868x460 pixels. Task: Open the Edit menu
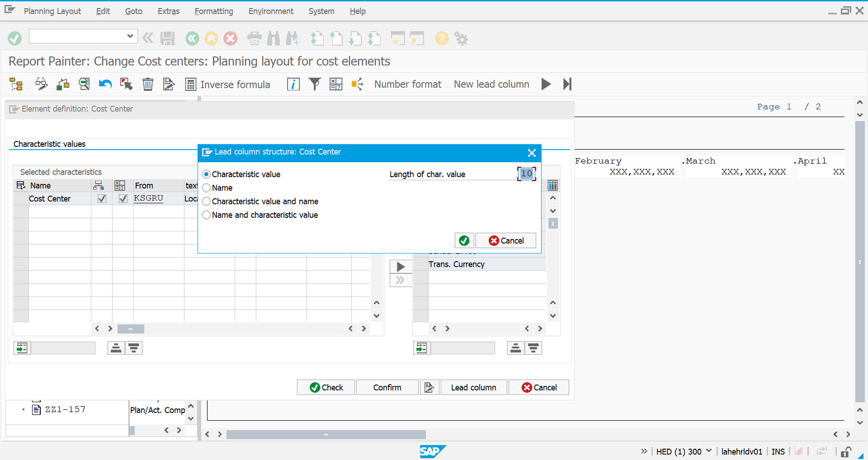pos(103,11)
